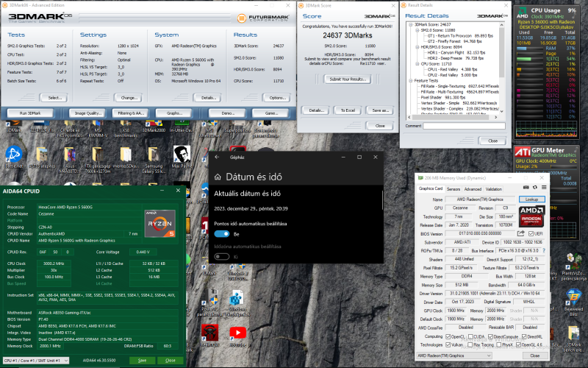Switch to Validation tab in GPU-Z

493,189
